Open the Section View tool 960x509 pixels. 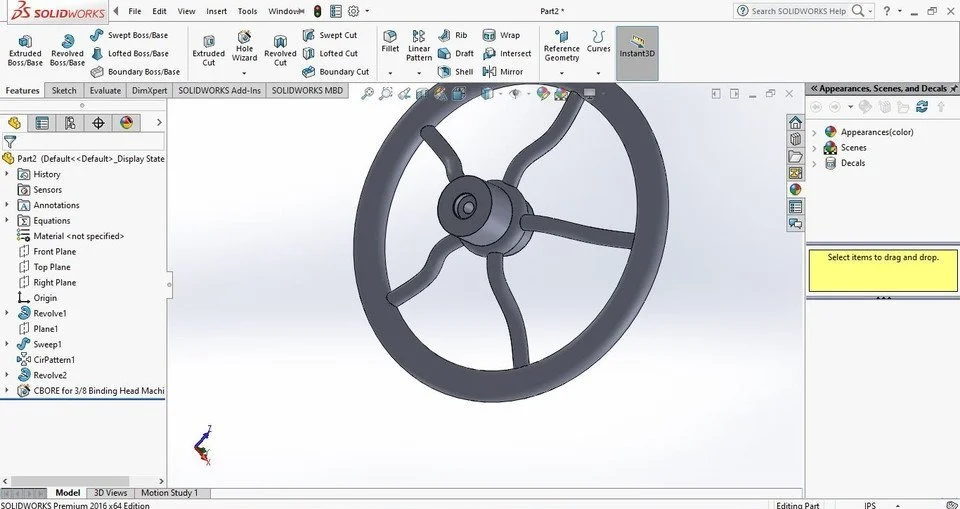(422, 94)
